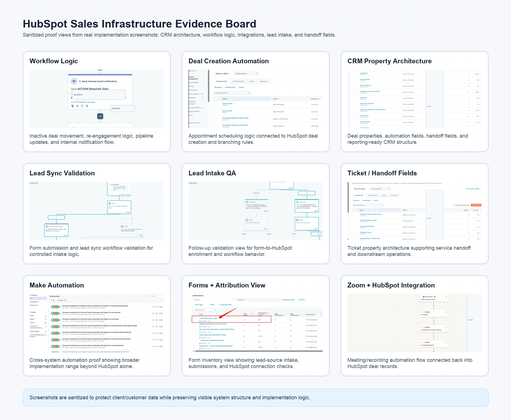Check the Confirmed Model / Package row checkbox
This screenshot has height=420, width=511.
pyautogui.click(x=355, y=221)
